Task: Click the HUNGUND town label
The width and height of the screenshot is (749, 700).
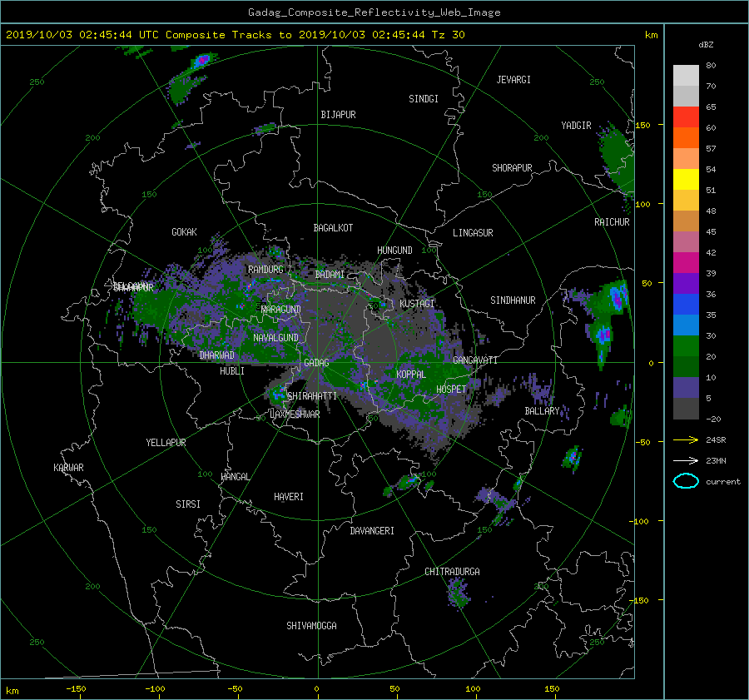Action: pyautogui.click(x=394, y=251)
